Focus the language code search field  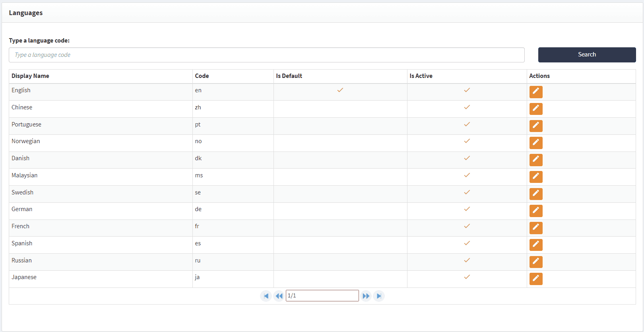pyautogui.click(x=266, y=55)
